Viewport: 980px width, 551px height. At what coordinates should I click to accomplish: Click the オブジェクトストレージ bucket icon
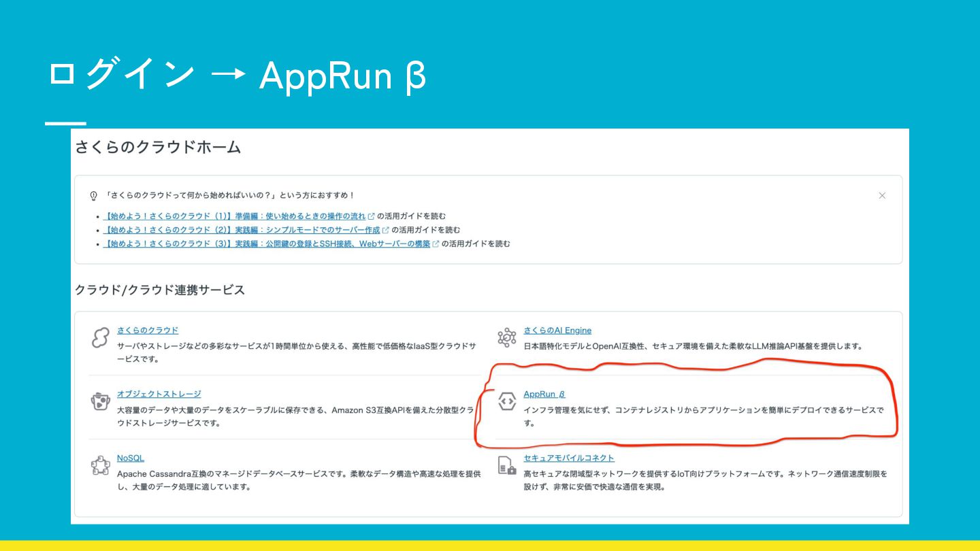click(100, 401)
